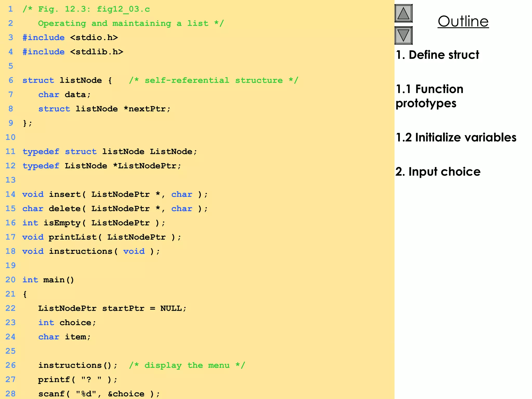Viewport: 532px width, 399px height.
Task: Click 'char data;' declaration
Action: pos(65,95)
